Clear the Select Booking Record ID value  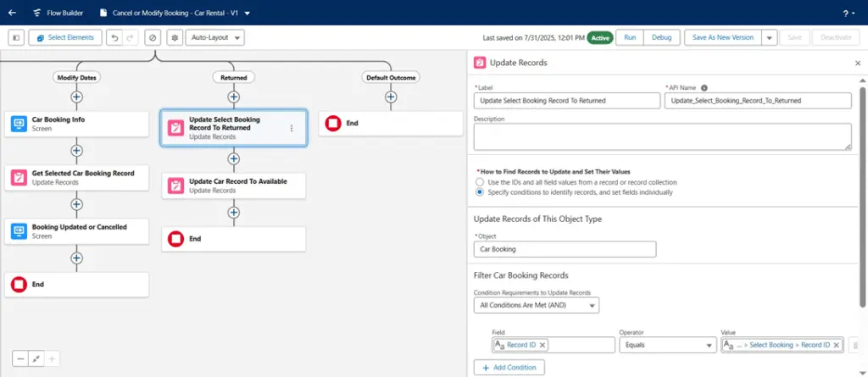(836, 345)
